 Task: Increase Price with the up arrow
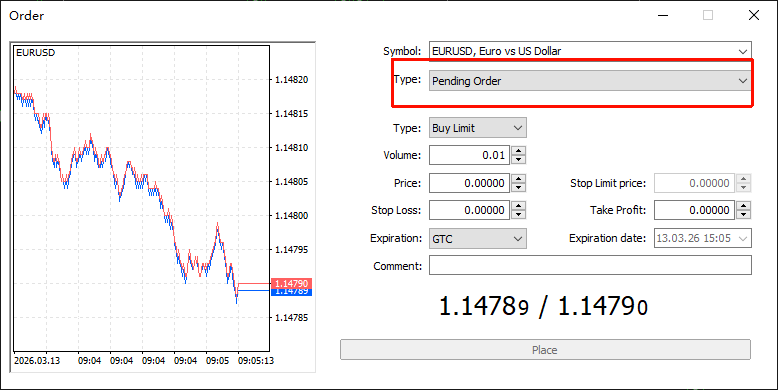tap(518, 179)
